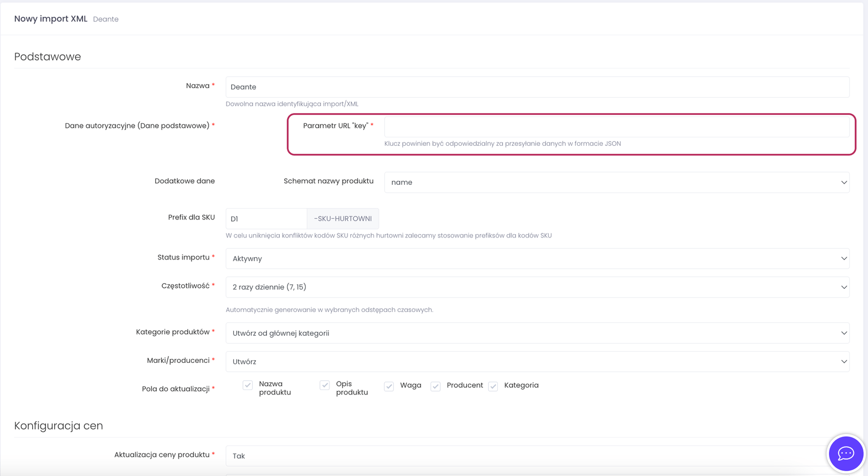The height and width of the screenshot is (476, 868).
Task: Toggle the Waga checkbox
Action: coord(389,386)
